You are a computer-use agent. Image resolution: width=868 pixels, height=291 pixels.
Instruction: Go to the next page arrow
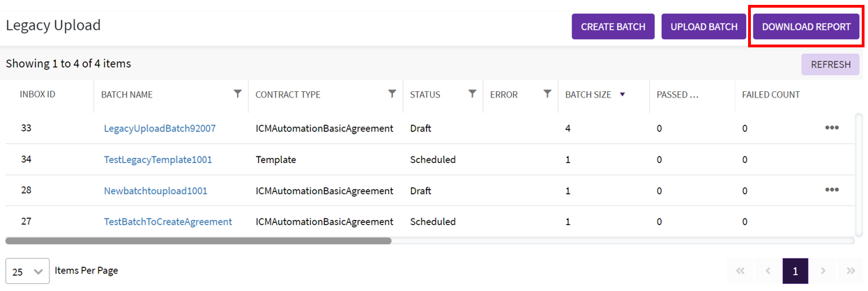point(823,271)
